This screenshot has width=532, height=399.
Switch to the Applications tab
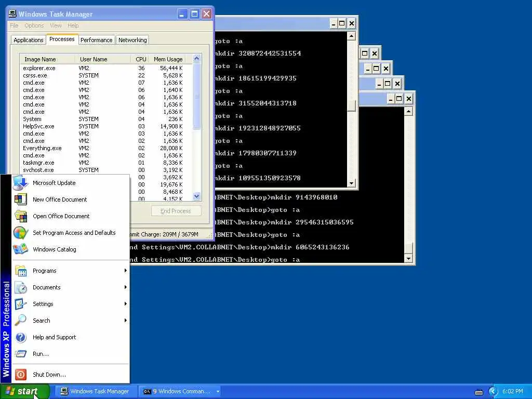click(x=29, y=40)
